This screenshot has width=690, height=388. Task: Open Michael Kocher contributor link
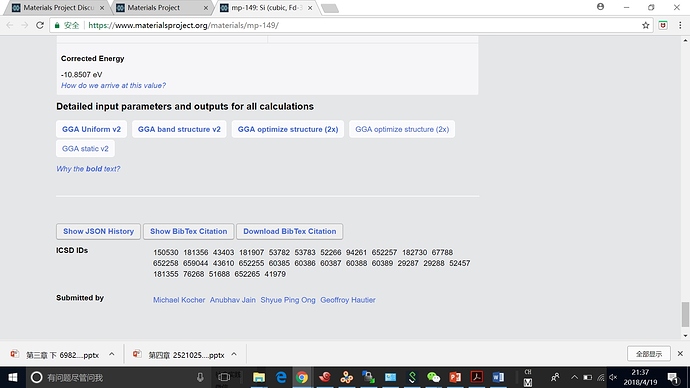(x=179, y=300)
